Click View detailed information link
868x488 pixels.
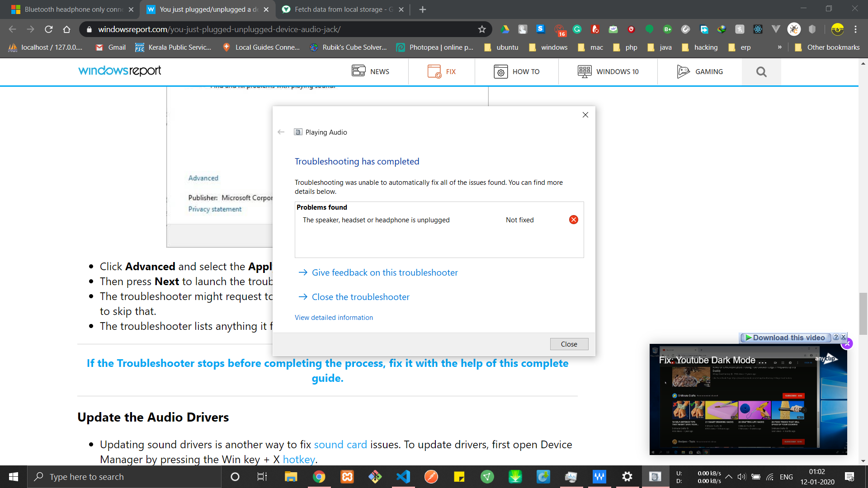pos(334,317)
